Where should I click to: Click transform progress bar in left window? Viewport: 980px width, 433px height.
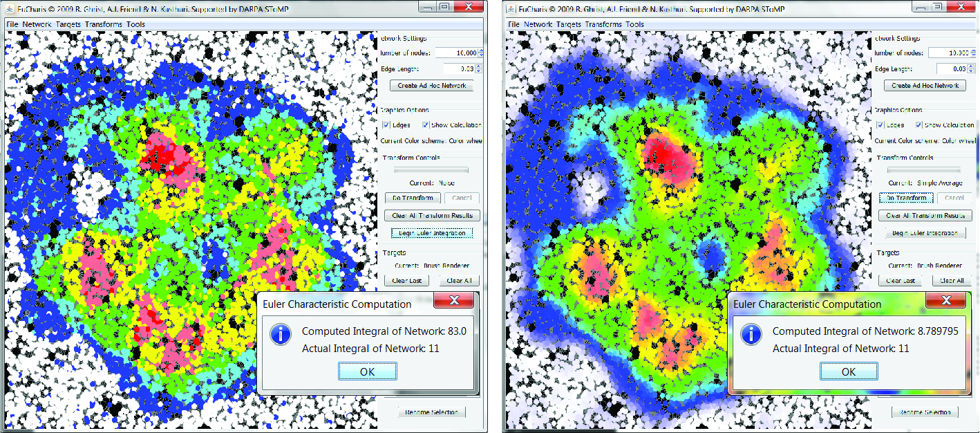(x=431, y=169)
